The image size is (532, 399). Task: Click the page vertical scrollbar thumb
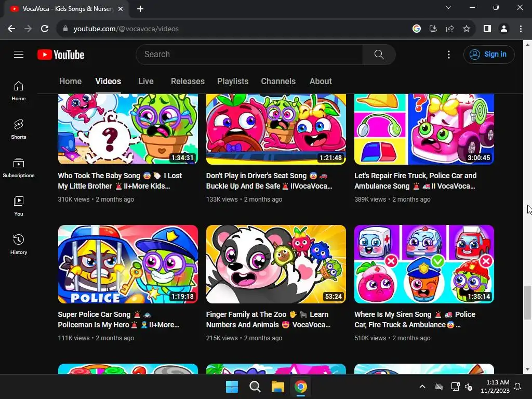(x=527, y=303)
